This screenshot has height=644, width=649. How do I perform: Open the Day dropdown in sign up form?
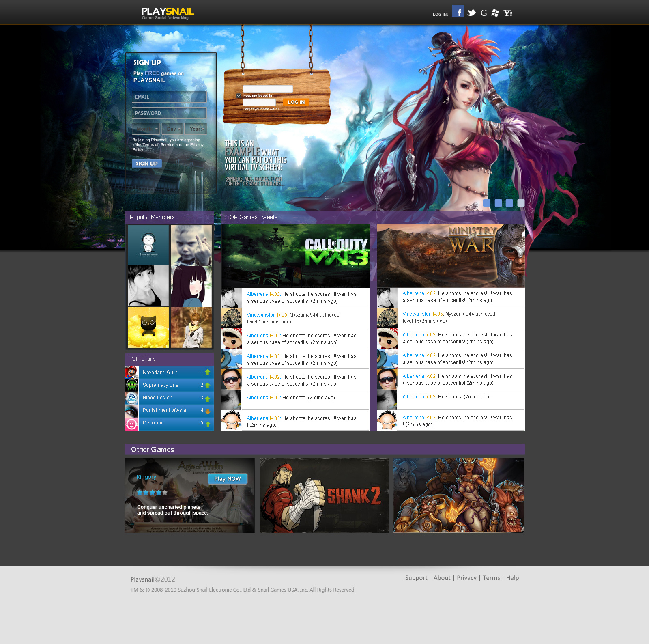pos(172,129)
